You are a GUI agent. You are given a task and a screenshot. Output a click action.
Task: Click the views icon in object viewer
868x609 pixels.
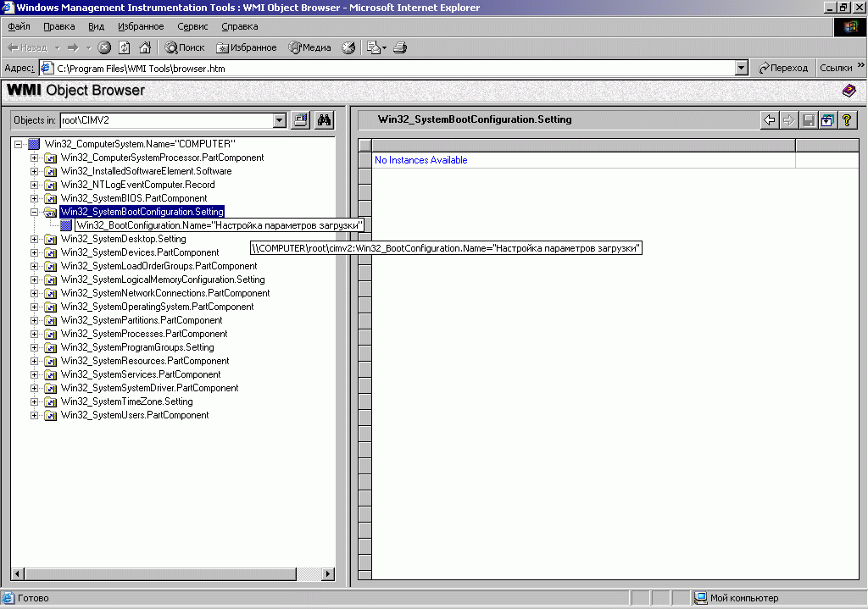827,120
